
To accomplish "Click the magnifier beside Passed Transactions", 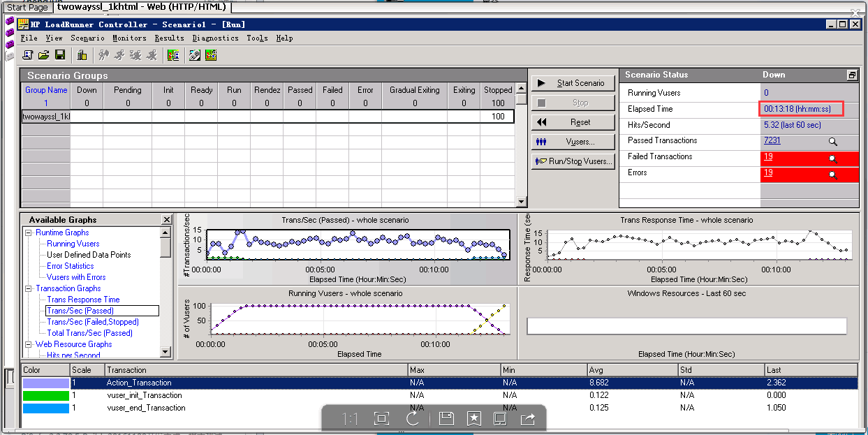I will click(x=832, y=141).
